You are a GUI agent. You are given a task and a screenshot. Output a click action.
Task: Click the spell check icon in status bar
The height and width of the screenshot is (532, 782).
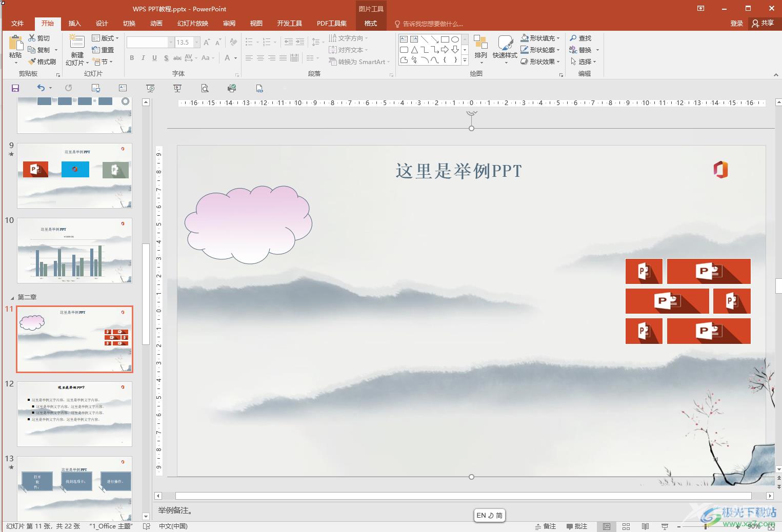[x=147, y=526]
